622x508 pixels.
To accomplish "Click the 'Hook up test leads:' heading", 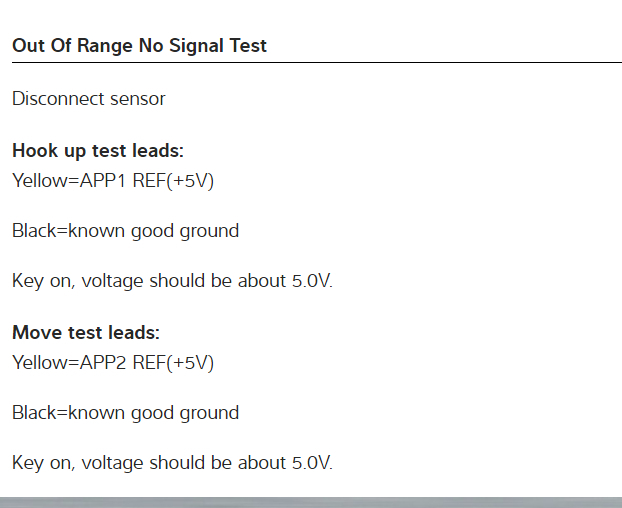I will click(x=98, y=151).
